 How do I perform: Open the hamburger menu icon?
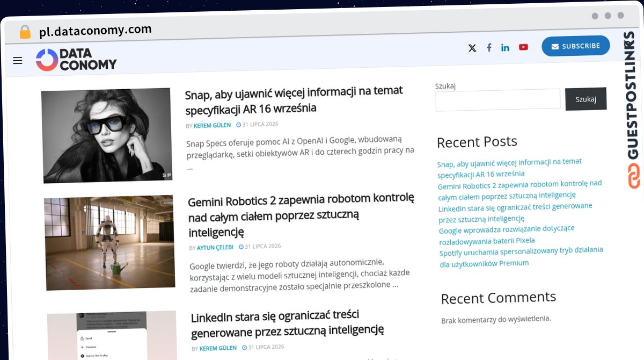click(18, 61)
